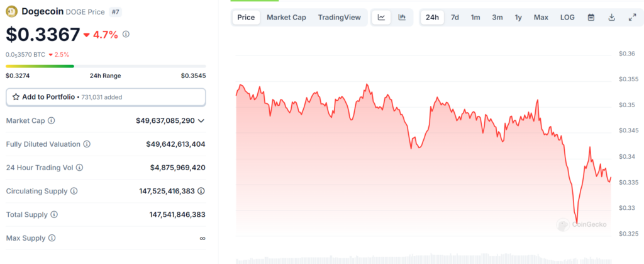The height and width of the screenshot is (264, 644).
Task: Select the 3m time range
Action: click(497, 17)
